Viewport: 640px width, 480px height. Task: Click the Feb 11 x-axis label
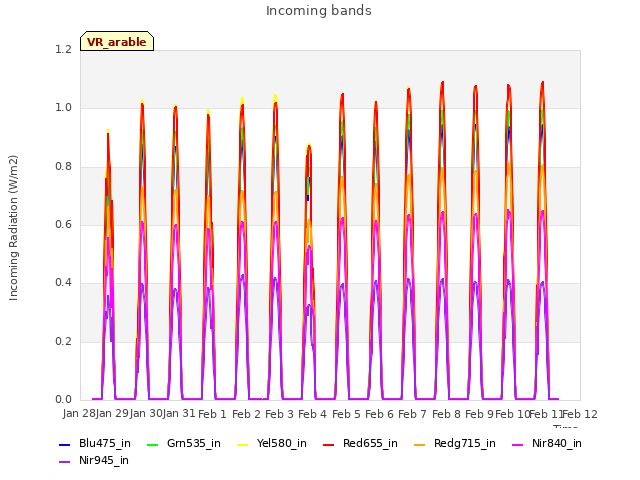(x=546, y=414)
